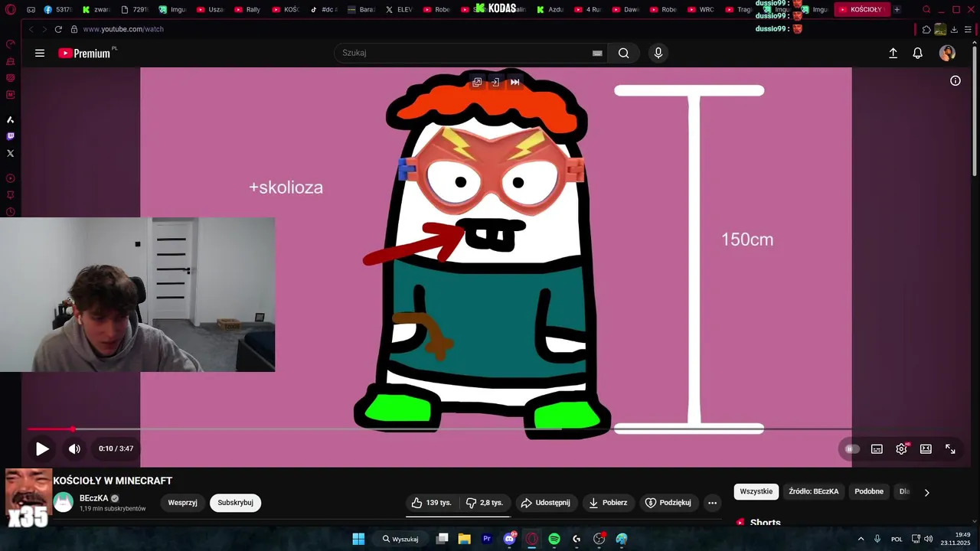Switch to the Rally browser tab
Viewport: 980px width, 551px height.
[x=247, y=9]
